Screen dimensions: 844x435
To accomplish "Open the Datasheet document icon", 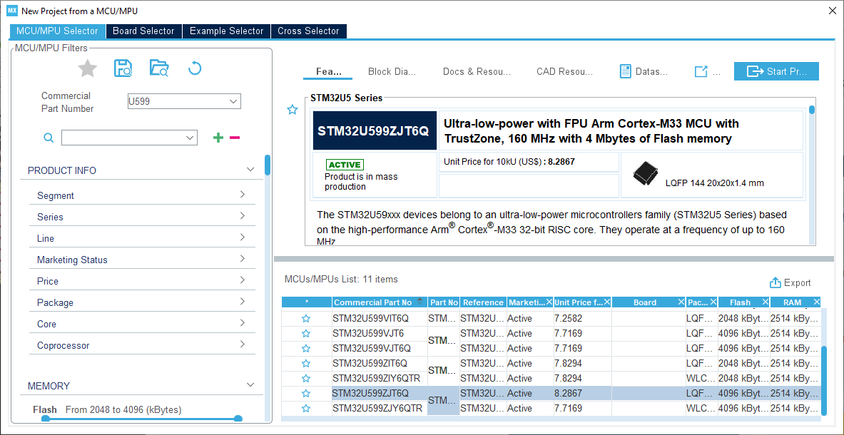I will (x=625, y=72).
